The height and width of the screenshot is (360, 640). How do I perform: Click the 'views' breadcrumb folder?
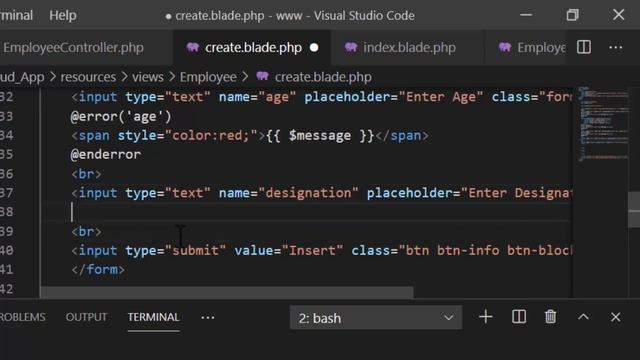pos(148,77)
